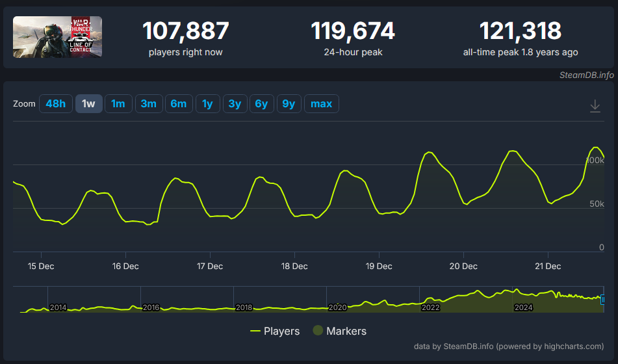
Task: Click the 'players right now' caption
Action: click(x=186, y=53)
